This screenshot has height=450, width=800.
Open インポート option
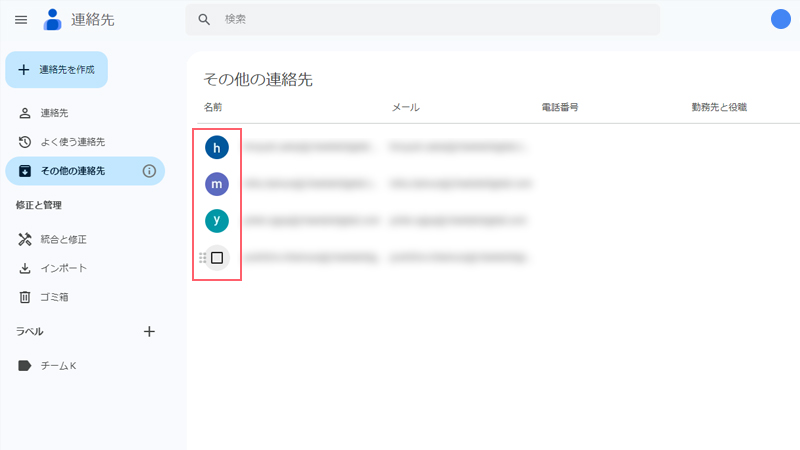[x=63, y=268]
